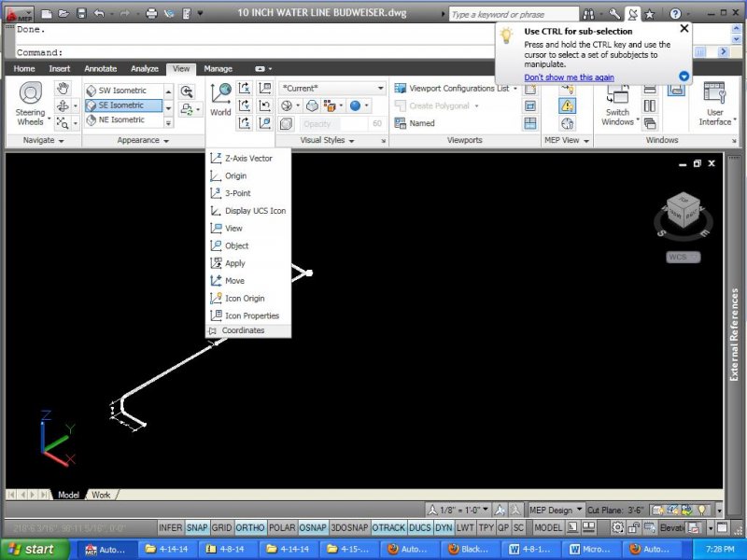The height and width of the screenshot is (560, 747).
Task: Click the Switch Windows icon
Action: 618,103
